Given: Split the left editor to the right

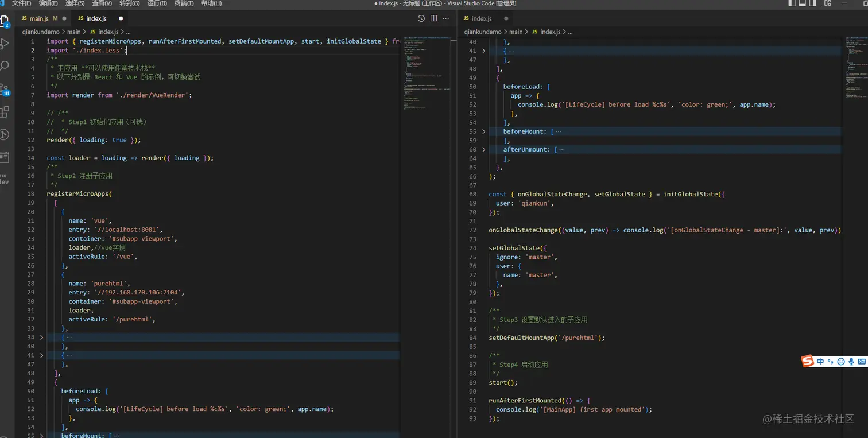Looking at the screenshot, I should (433, 18).
